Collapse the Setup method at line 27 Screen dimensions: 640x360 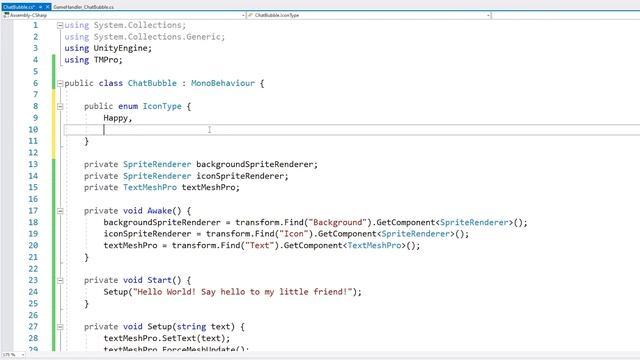tap(60, 327)
